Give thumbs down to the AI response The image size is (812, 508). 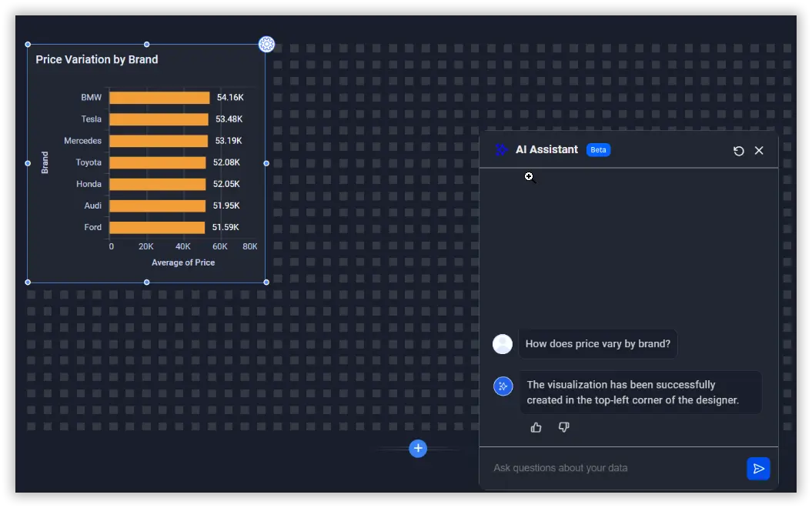tap(564, 427)
